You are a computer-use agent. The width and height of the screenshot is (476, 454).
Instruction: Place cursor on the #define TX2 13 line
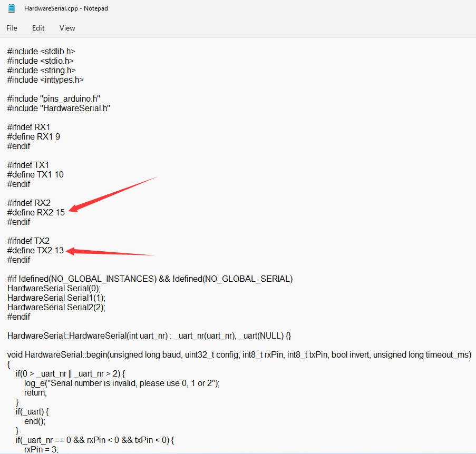(x=35, y=251)
